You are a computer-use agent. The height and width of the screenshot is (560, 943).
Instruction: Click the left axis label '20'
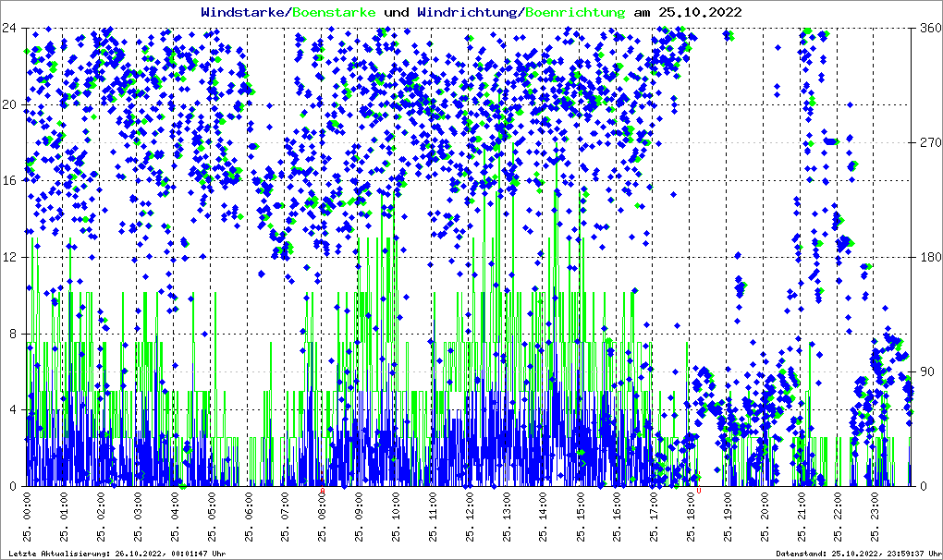(x=9, y=104)
